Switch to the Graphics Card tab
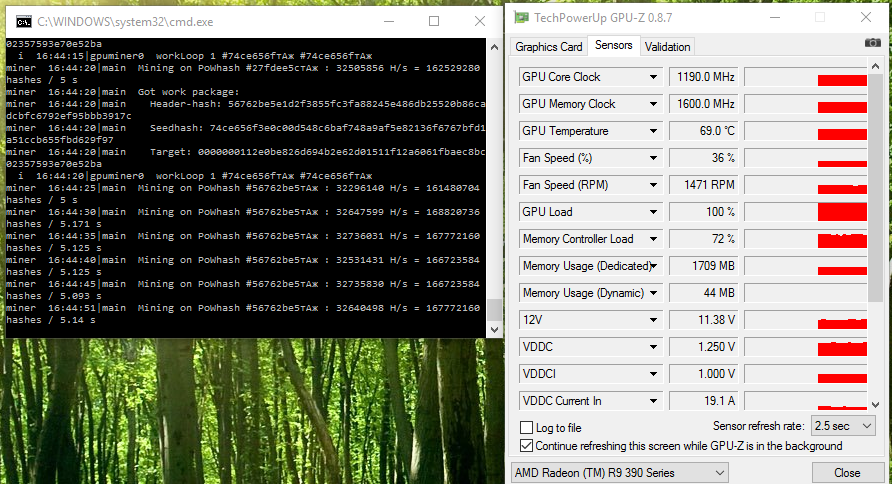892x484 pixels. [548, 46]
